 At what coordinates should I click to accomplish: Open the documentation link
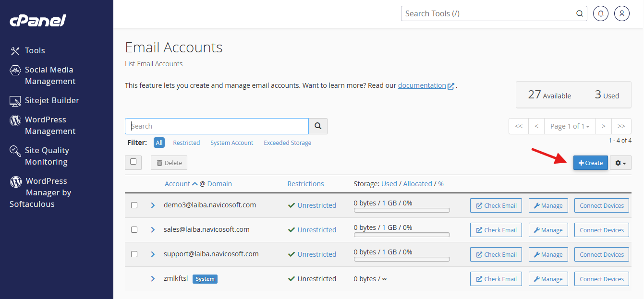point(422,85)
